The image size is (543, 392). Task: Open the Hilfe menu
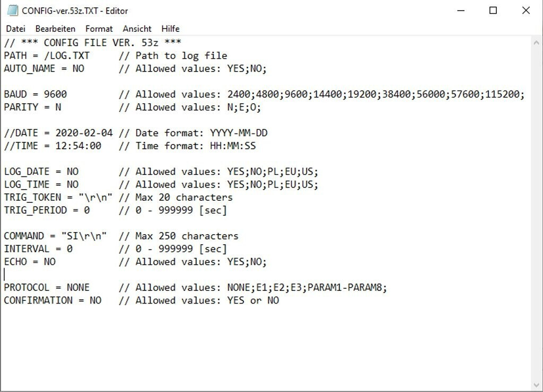click(x=170, y=29)
